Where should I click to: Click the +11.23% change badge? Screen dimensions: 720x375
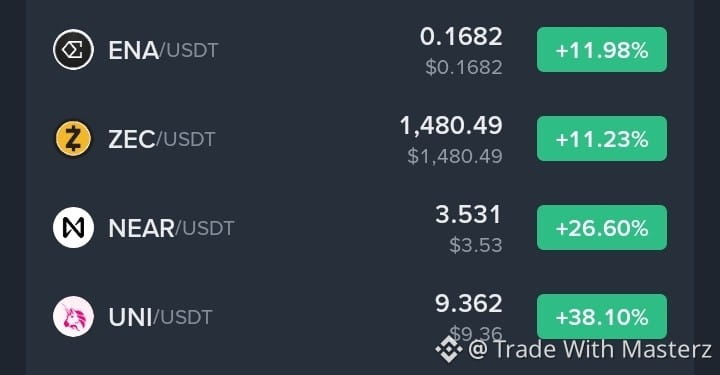(x=602, y=139)
